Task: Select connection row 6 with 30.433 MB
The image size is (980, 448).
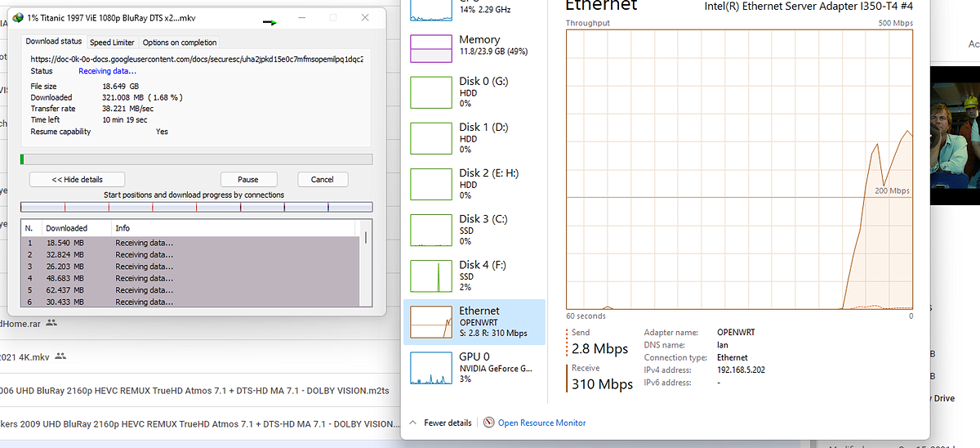Action: click(x=189, y=302)
